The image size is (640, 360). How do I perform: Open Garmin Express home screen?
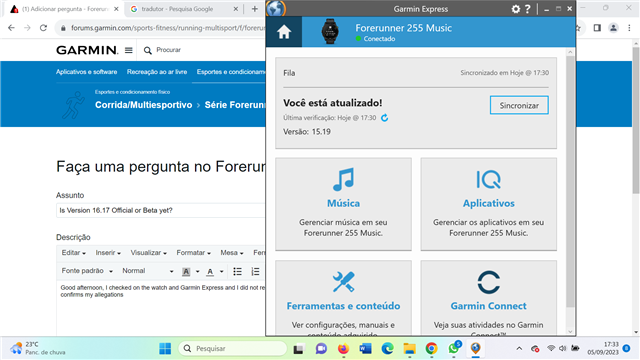pos(284,32)
